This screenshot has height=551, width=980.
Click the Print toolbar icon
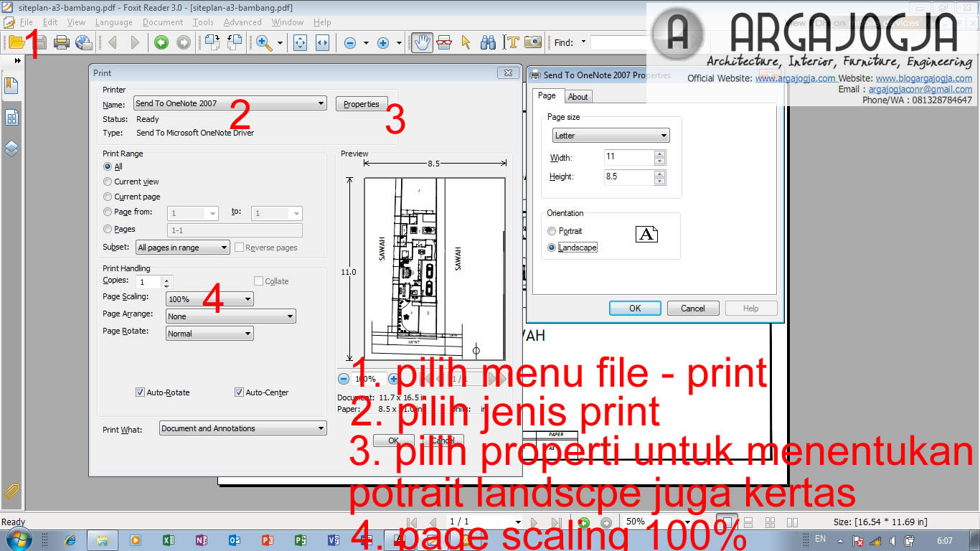62,42
